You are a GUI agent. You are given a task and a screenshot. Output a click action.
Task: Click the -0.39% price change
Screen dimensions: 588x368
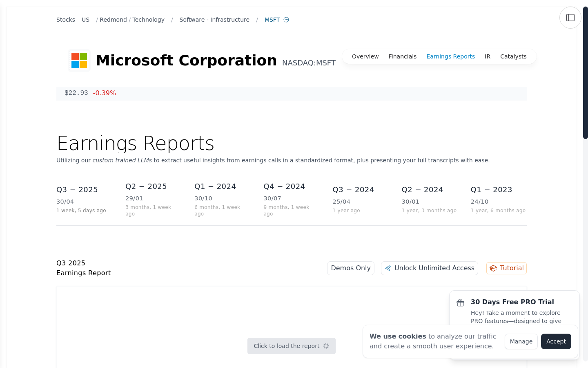(x=105, y=93)
